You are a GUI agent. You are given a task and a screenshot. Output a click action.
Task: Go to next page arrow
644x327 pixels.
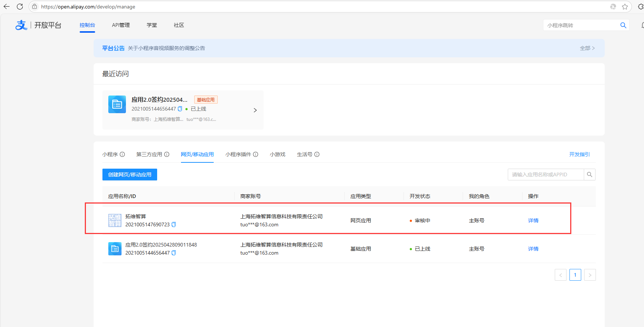pyautogui.click(x=590, y=275)
